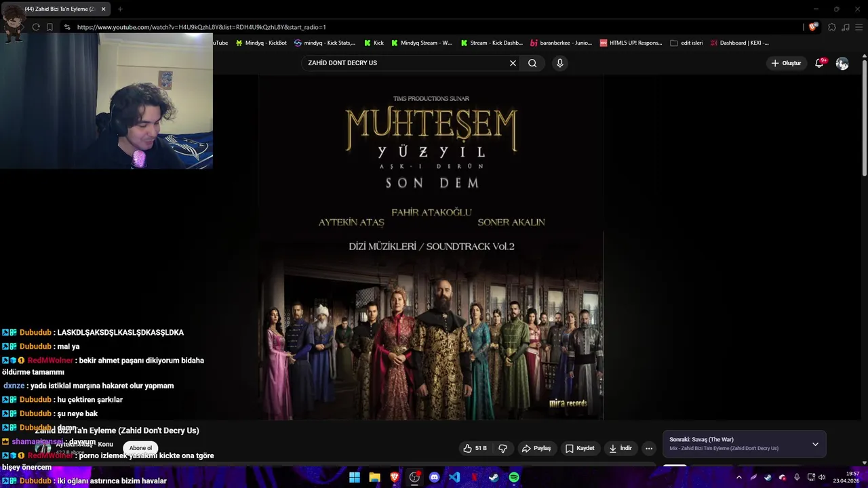This screenshot has width=868, height=488.
Task: Bookmark this page in address bar
Action: pos(50,27)
